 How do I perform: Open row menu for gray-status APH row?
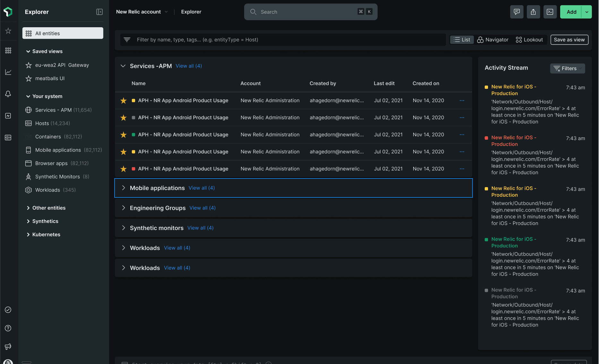(462, 118)
